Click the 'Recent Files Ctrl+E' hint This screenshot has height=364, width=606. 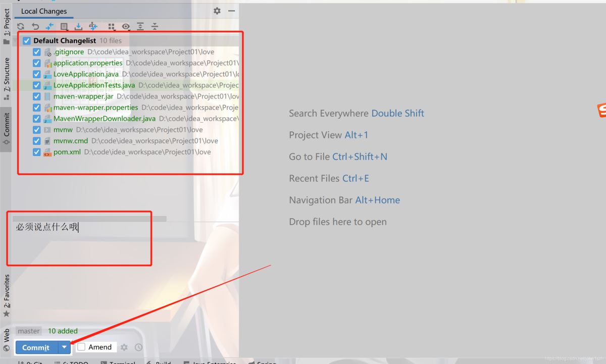pos(329,179)
